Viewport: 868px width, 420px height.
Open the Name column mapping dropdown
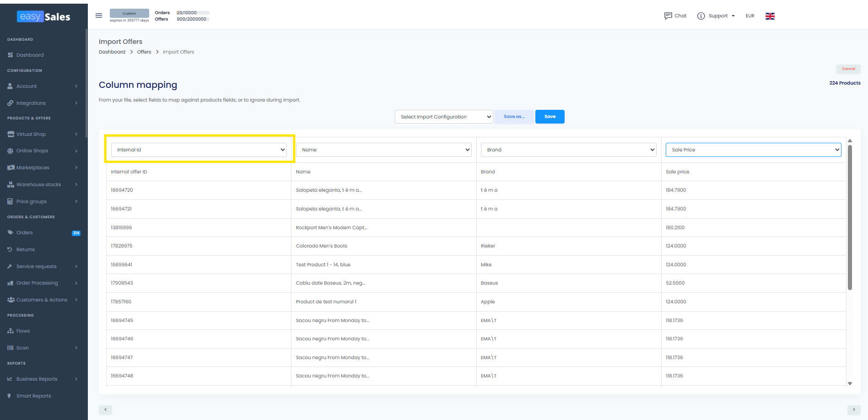coord(383,150)
